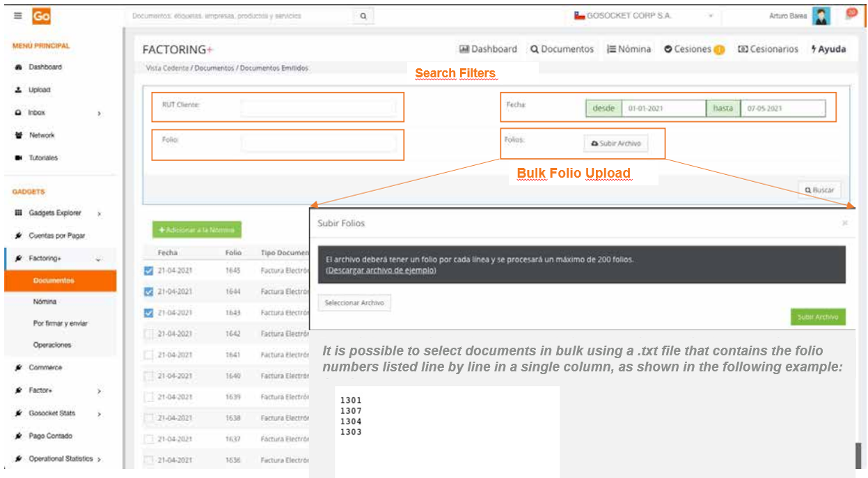Click Descargar archivo de ejemplo link
Screen dimensions: 868x478
(x=381, y=270)
